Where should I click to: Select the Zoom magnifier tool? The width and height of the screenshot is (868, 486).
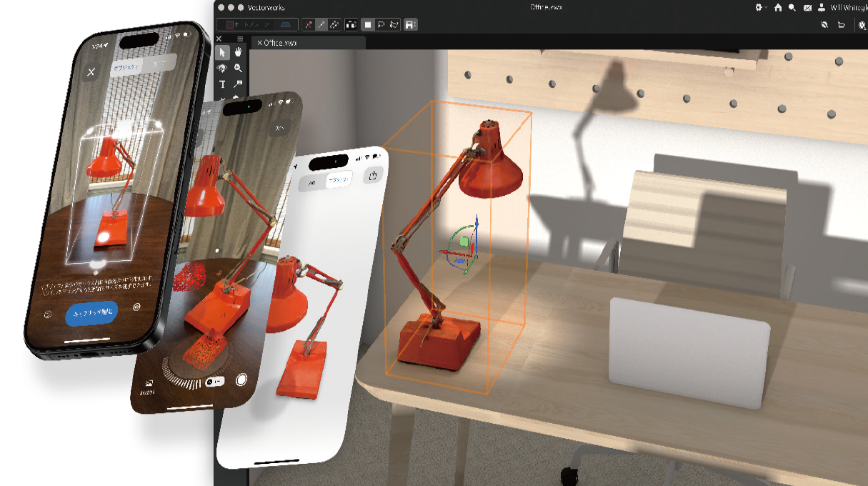tap(238, 69)
